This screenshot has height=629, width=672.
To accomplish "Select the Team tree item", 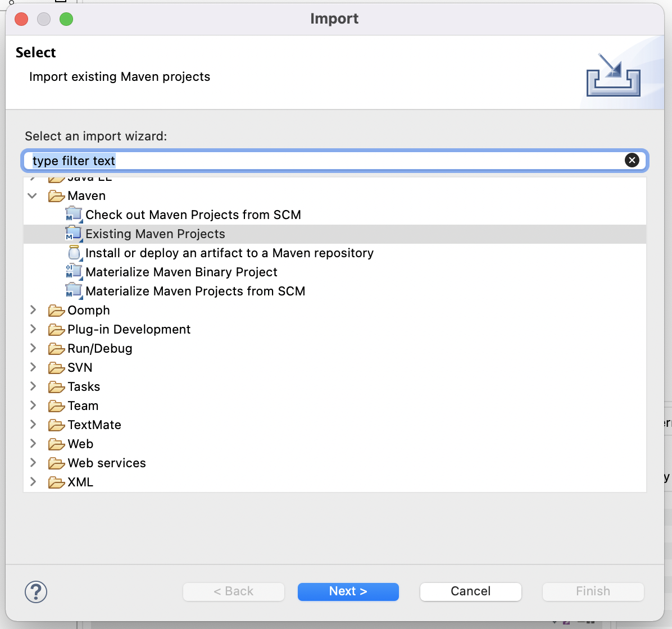I will 83,405.
